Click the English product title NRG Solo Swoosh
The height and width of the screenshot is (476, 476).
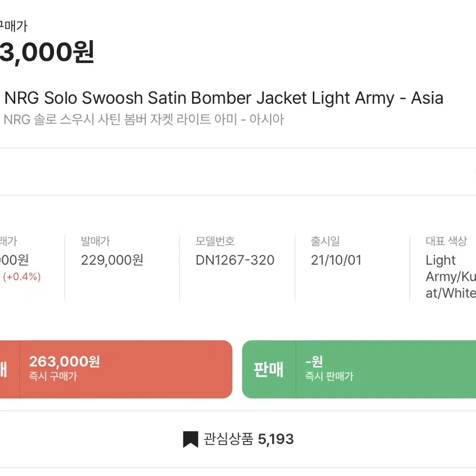(224, 98)
